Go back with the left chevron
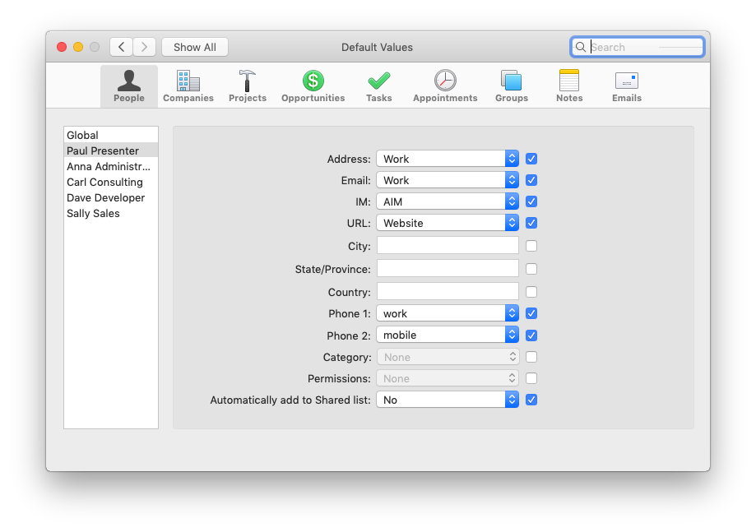 (x=122, y=47)
